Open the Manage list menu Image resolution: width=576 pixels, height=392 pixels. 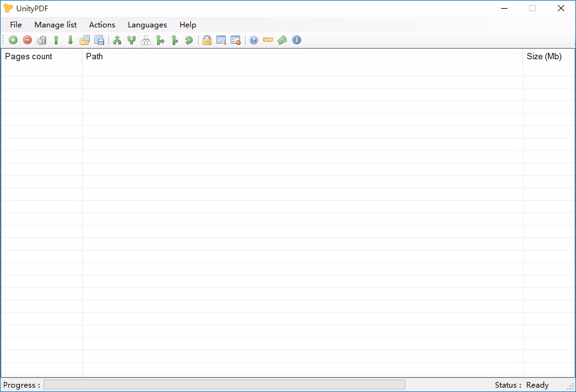tap(55, 24)
